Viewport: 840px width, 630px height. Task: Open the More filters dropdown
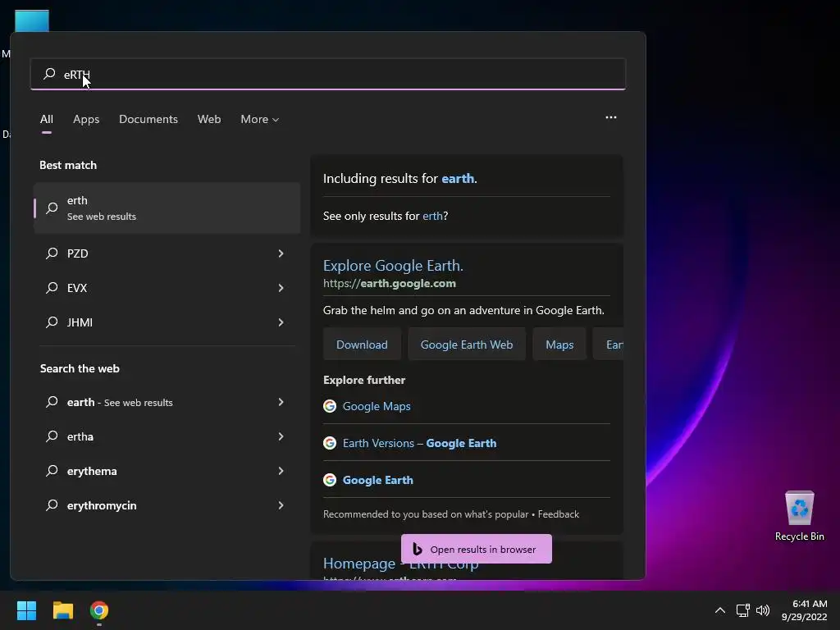260,119
